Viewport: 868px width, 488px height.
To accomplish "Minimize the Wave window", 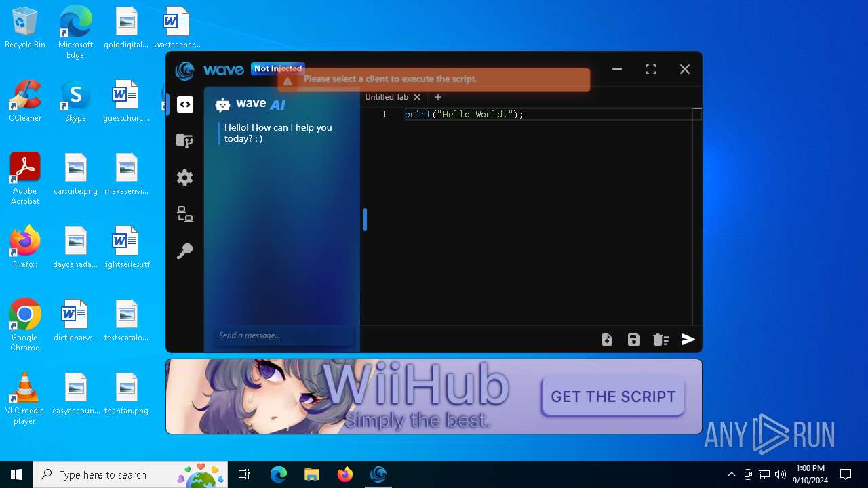I will pyautogui.click(x=617, y=69).
